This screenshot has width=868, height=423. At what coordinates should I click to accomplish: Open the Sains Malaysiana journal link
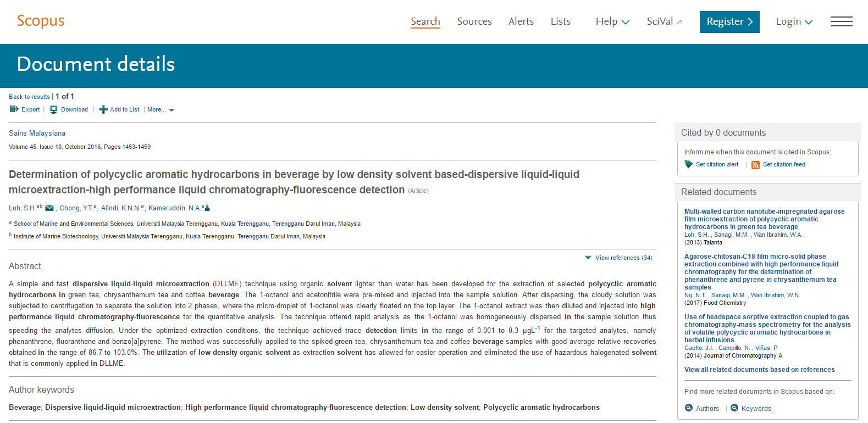37,133
